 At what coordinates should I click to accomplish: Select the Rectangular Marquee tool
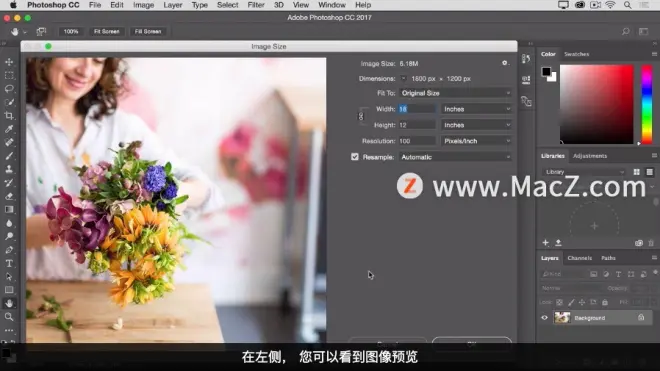pyautogui.click(x=9, y=75)
